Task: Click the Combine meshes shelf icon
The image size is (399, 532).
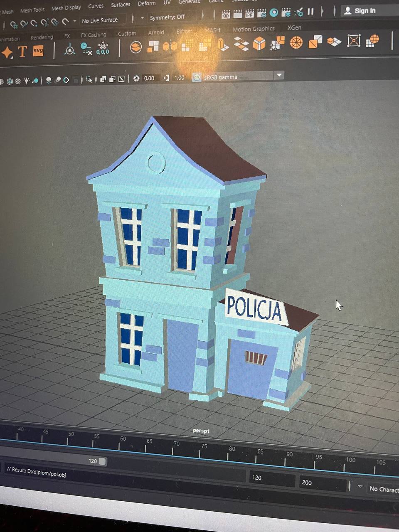Action: tap(135, 47)
